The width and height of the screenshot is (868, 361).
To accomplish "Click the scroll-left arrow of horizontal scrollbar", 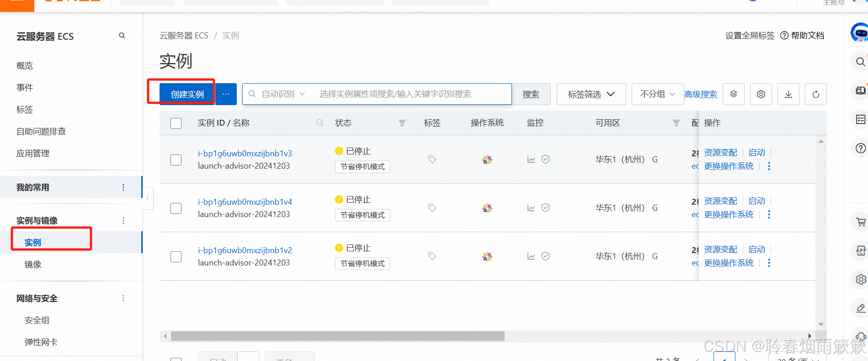I will tap(165, 336).
